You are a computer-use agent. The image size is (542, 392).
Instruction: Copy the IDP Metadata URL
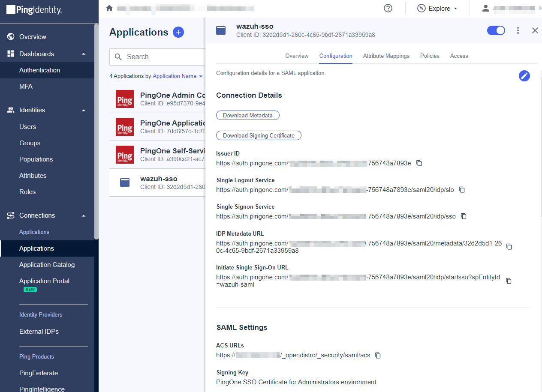(x=509, y=247)
